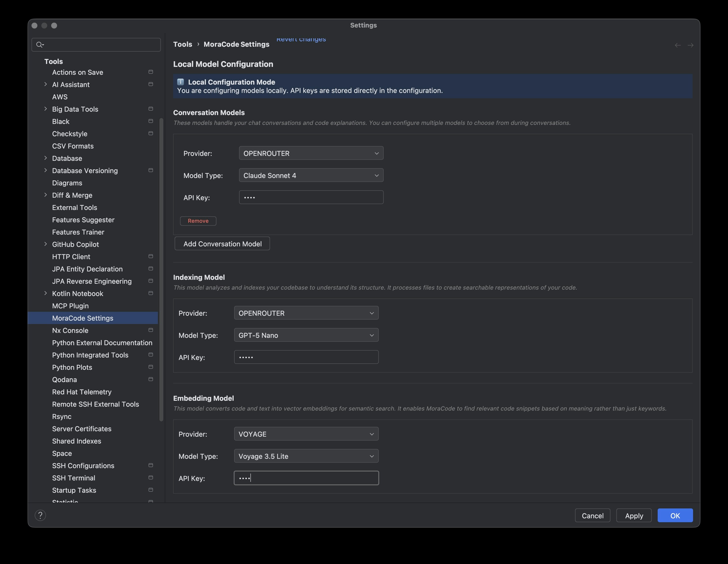Click the Add Conversation Model button
This screenshot has width=728, height=564.
pos(222,244)
